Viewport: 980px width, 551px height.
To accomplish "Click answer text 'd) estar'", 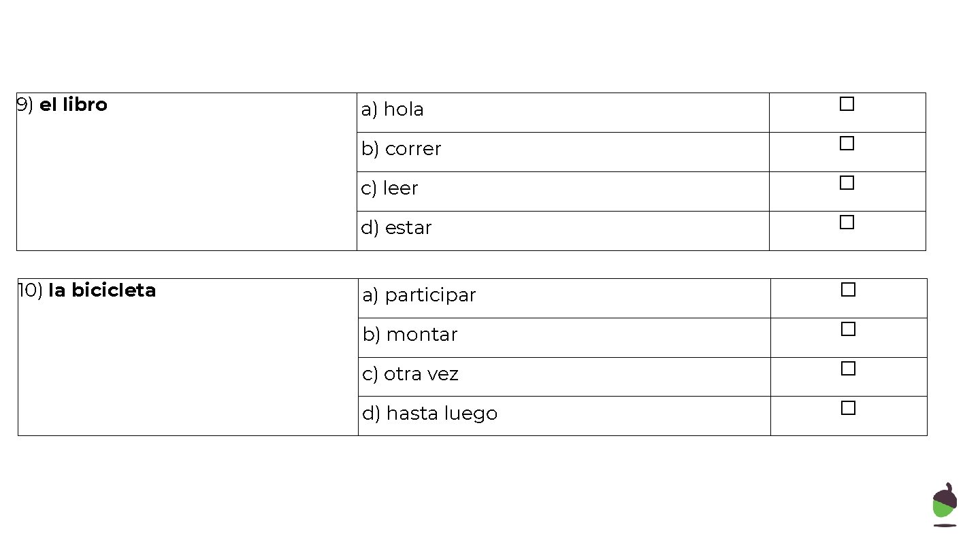I will coord(396,228).
